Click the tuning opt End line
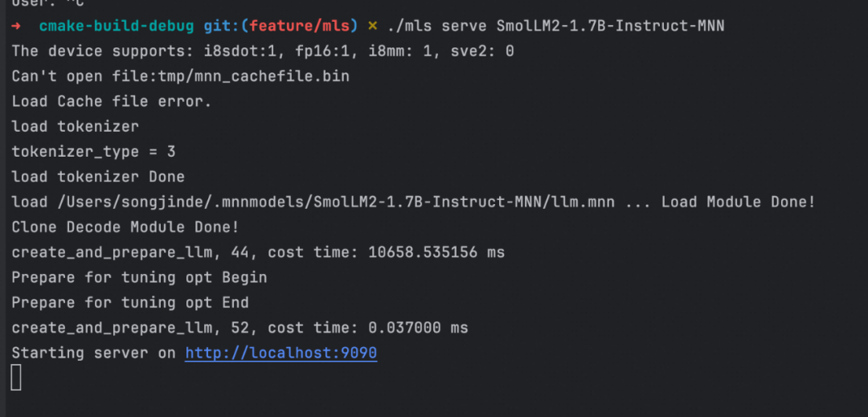The image size is (868, 417). tap(129, 302)
